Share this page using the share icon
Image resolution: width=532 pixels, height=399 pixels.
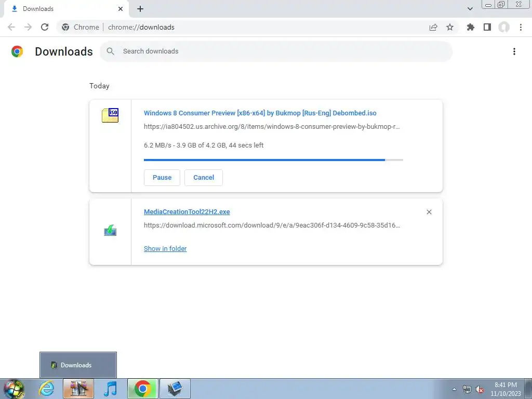[433, 27]
